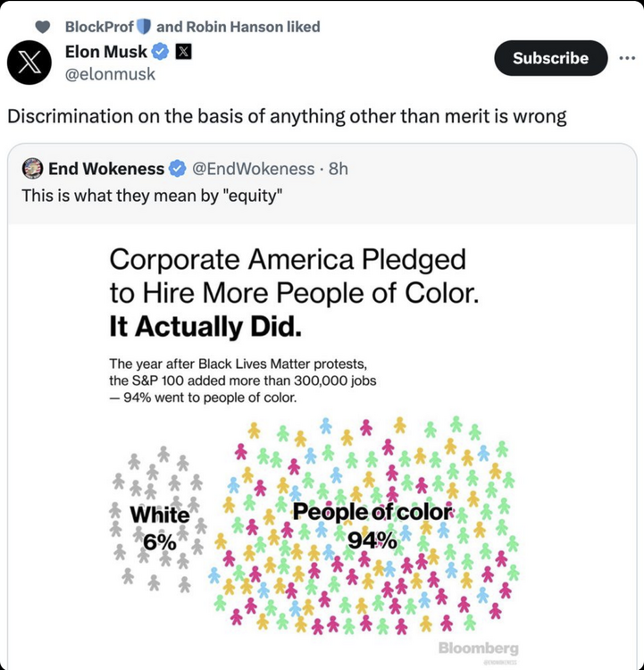Click the End Wokeness profile avatar
Screen dimensions: 644x670
tap(32, 168)
